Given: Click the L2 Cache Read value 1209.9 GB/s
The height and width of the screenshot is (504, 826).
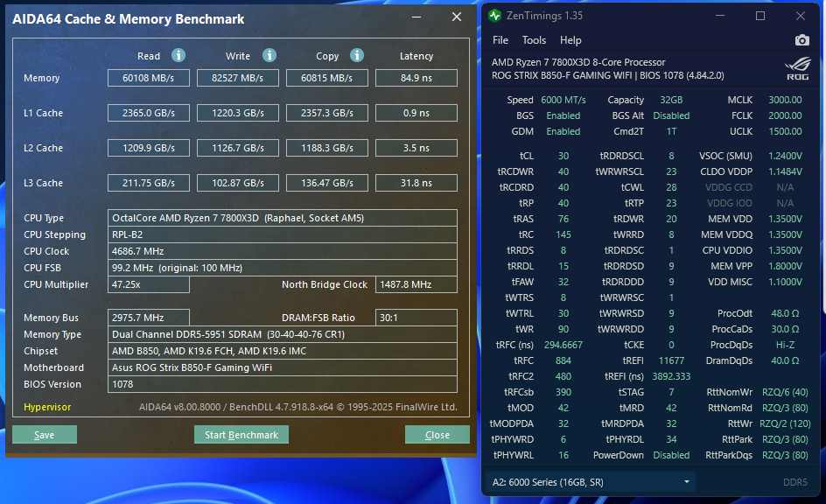Looking at the screenshot, I should [x=149, y=148].
